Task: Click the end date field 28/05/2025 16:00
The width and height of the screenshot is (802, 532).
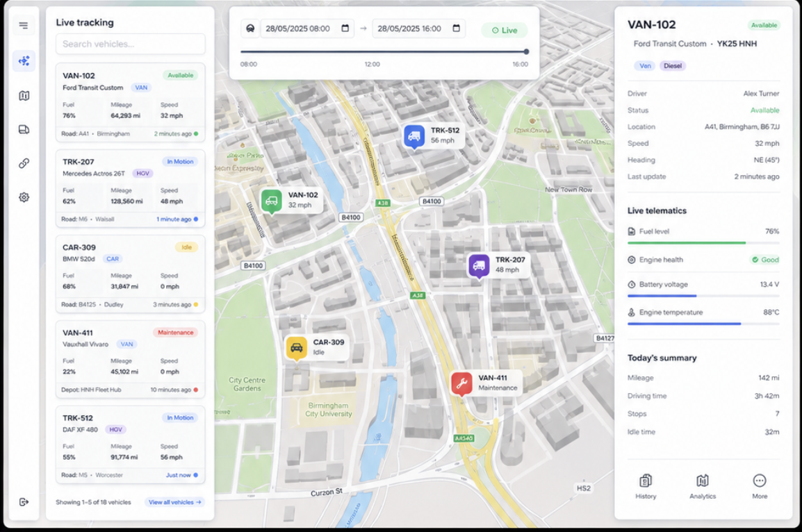Action: tap(419, 28)
